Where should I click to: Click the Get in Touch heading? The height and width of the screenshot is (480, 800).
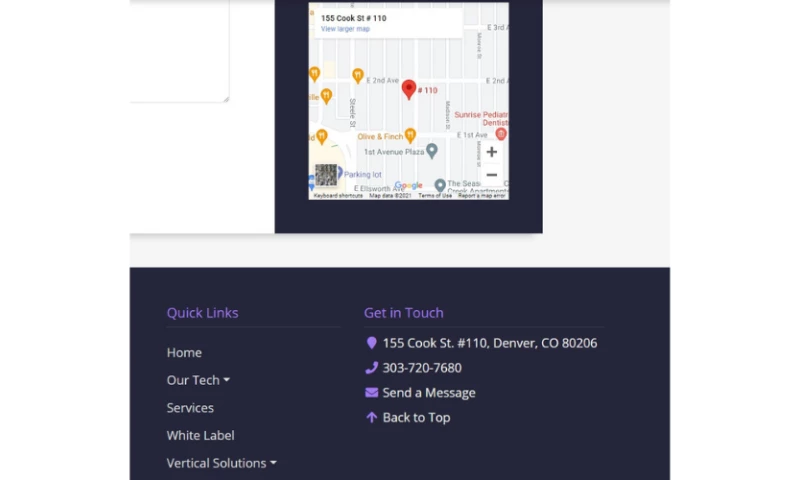[x=404, y=313]
